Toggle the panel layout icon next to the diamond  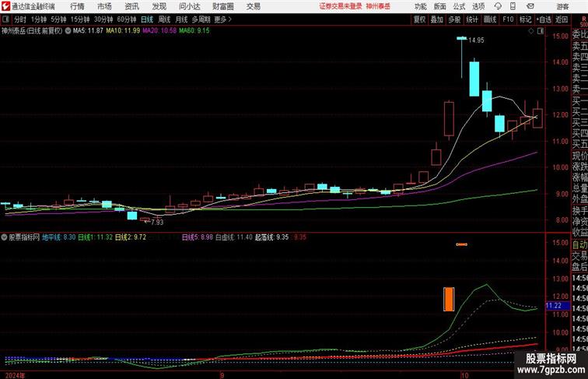(541, 31)
